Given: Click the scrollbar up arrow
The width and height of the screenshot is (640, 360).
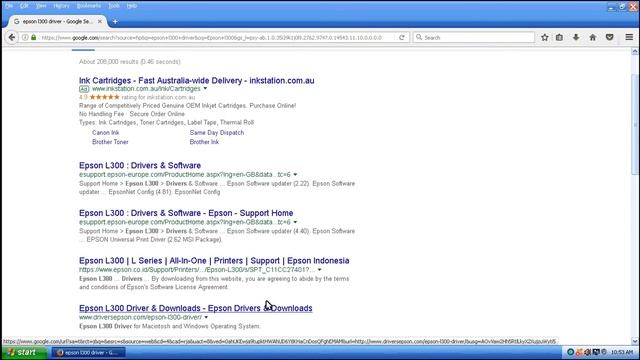Looking at the screenshot, I should coord(635,52).
